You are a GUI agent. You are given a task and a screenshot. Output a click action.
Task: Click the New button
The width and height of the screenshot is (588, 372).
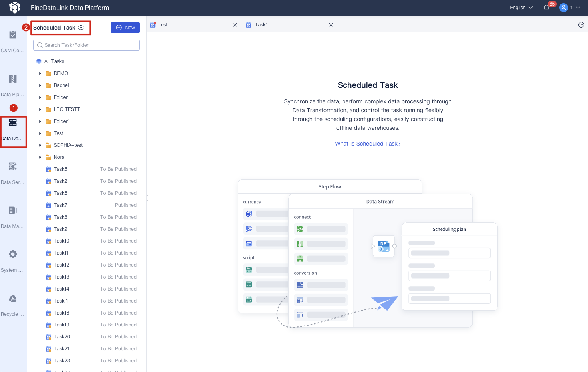pyautogui.click(x=125, y=28)
